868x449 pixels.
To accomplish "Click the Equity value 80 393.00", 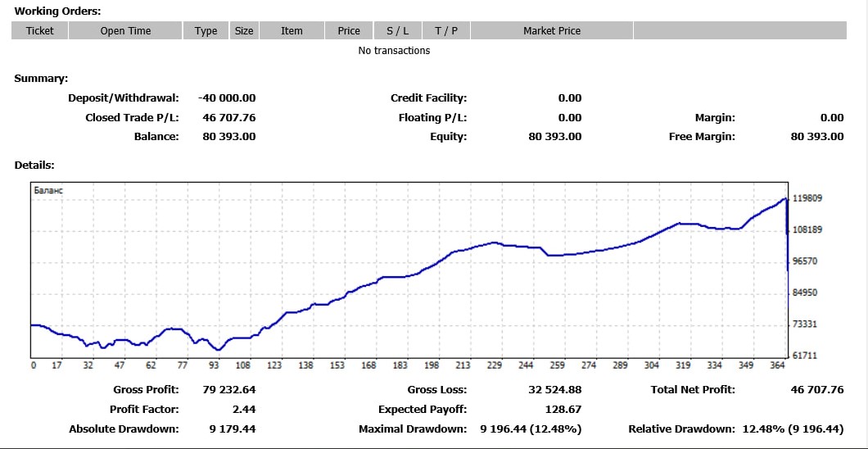I will 555,137.
